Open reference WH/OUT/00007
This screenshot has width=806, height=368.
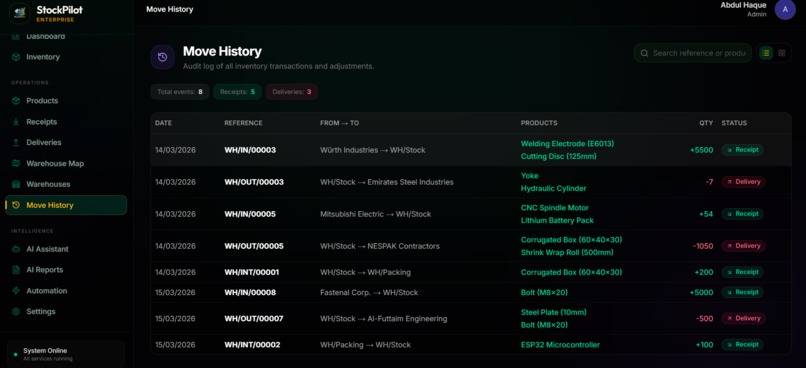[254, 319]
